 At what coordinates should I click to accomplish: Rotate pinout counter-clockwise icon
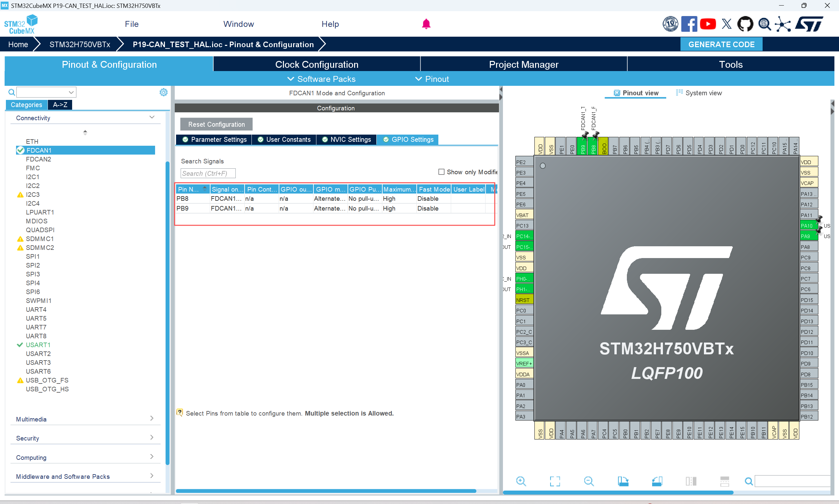point(657,481)
